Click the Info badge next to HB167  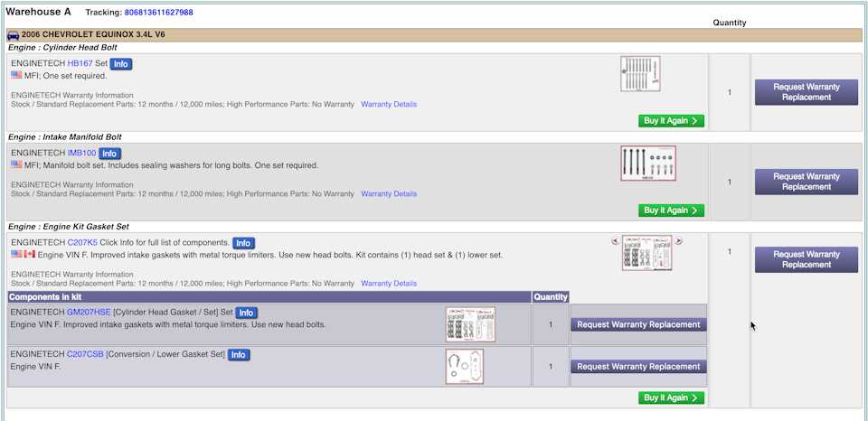pyautogui.click(x=121, y=64)
